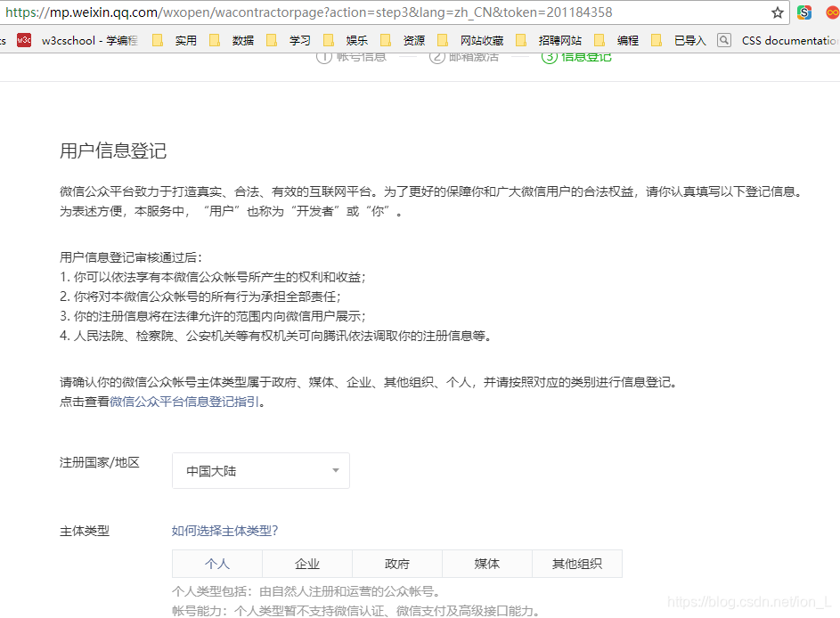Open the 编程 bookmarks folder
Viewport: 840px width, 618px height.
tap(616, 40)
